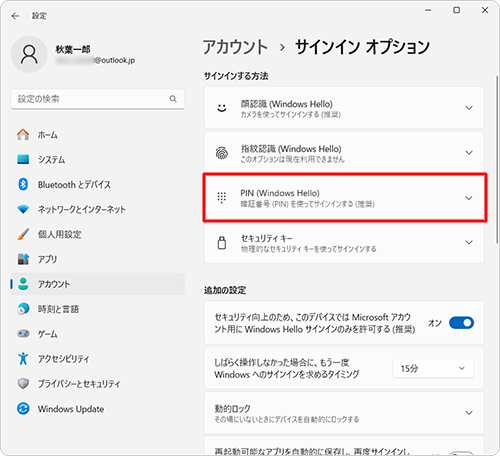This screenshot has width=500, height=456.
Task: Expand the セキュリティ キー chevron
Action: coord(469,242)
